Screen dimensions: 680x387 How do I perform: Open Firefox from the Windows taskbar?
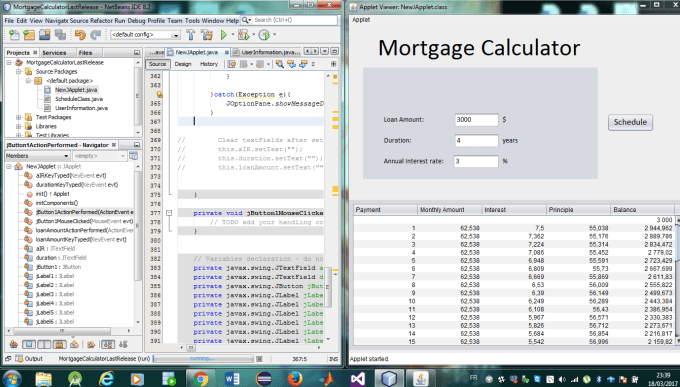tap(295, 378)
